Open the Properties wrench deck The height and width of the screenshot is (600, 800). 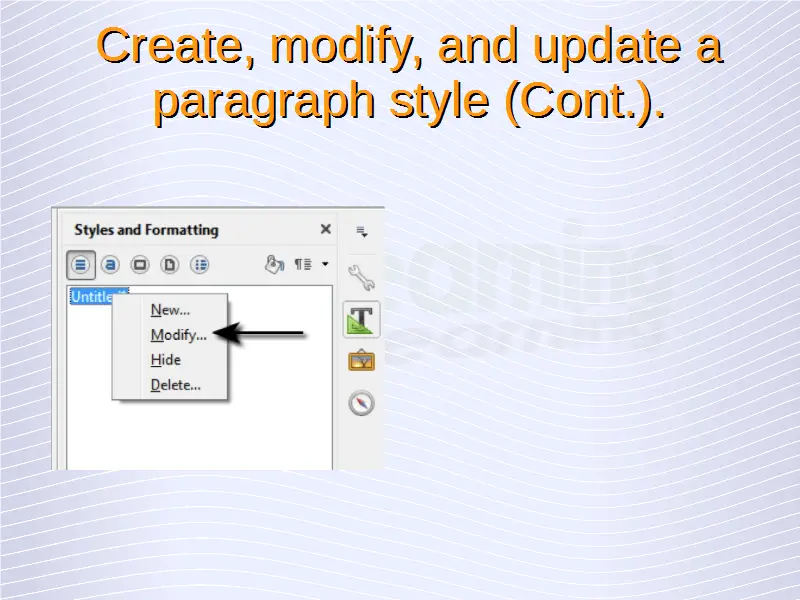pyautogui.click(x=361, y=276)
